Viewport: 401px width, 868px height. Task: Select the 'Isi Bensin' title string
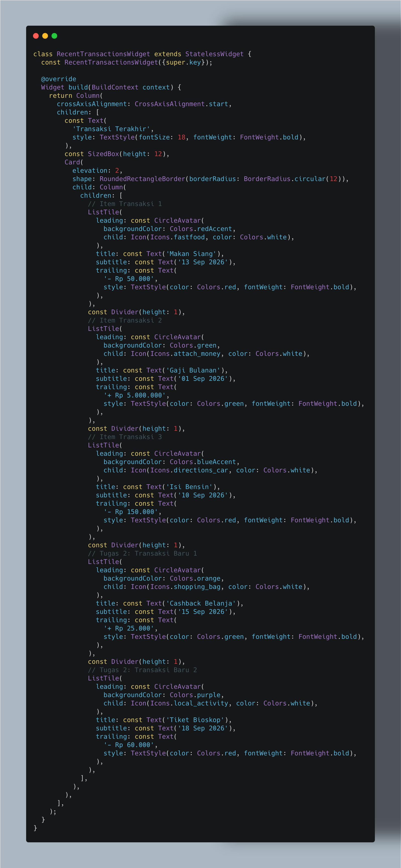pyautogui.click(x=189, y=487)
